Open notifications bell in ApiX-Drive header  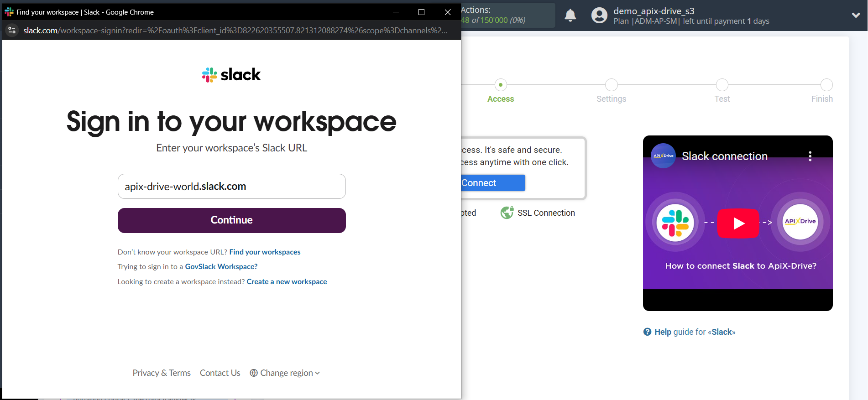pos(570,16)
